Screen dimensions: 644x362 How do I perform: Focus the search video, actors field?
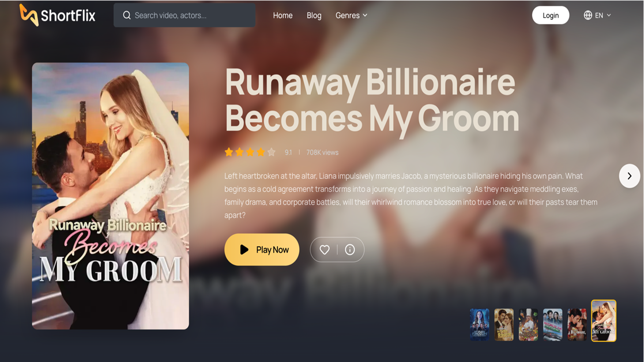(184, 16)
